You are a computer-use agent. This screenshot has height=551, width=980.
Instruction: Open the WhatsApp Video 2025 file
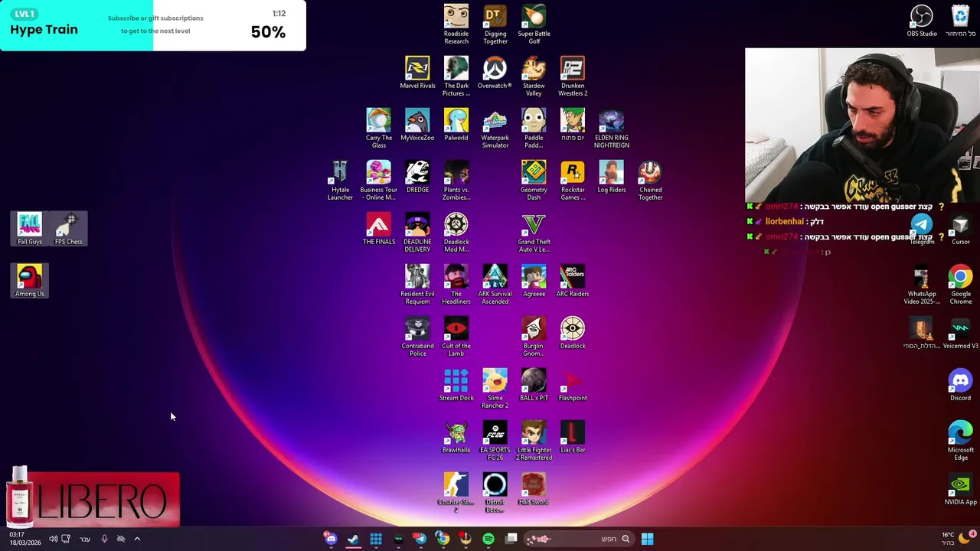[x=922, y=285]
